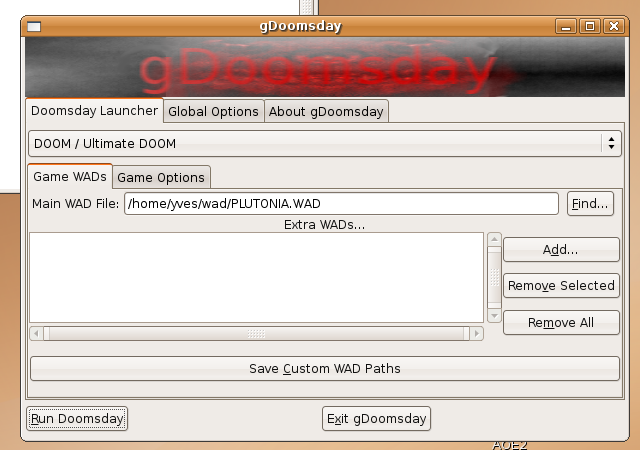This screenshot has width=640, height=450.
Task: Open the Global Options tab
Action: [x=213, y=111]
